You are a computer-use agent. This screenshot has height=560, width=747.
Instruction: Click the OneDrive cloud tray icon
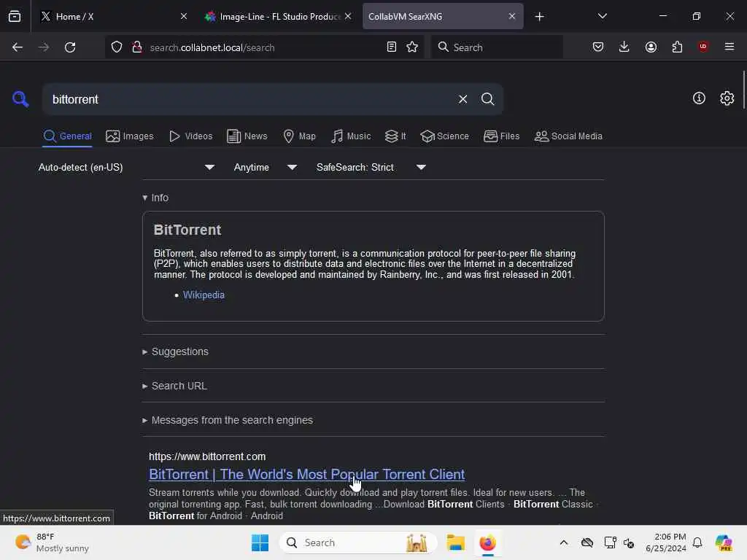coord(587,542)
